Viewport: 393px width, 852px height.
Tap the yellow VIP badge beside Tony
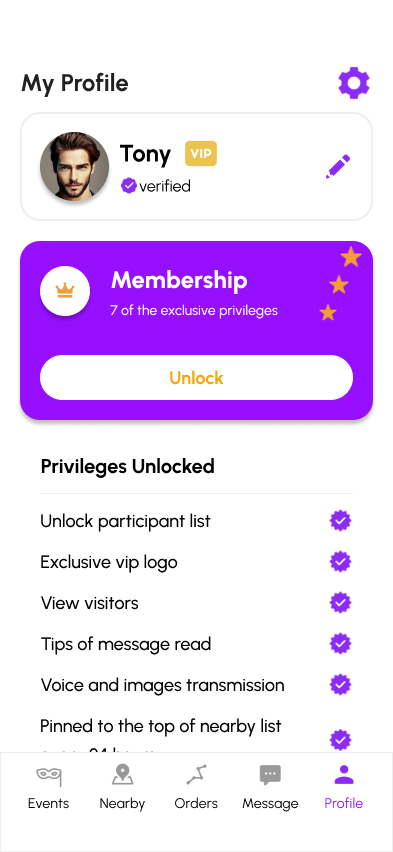click(201, 153)
